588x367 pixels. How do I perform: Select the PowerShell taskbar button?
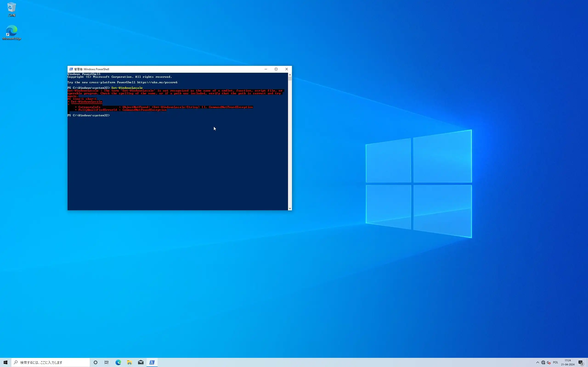click(x=152, y=362)
